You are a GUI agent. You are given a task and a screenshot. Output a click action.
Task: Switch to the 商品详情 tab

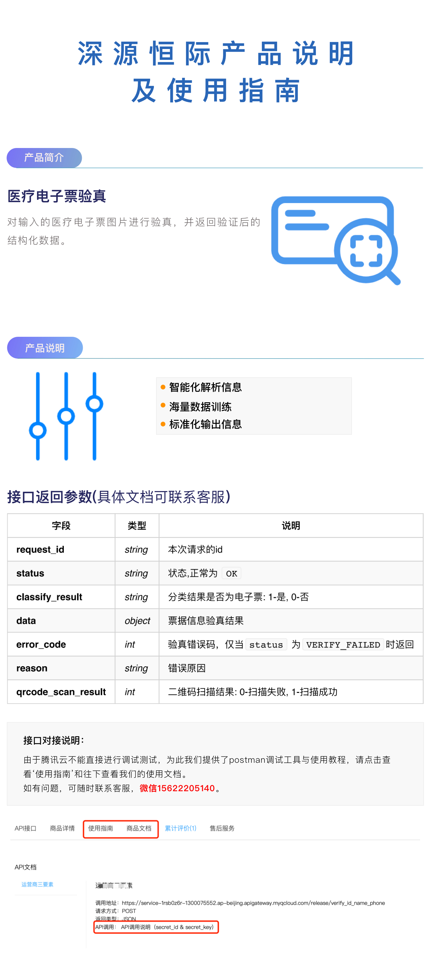coord(62,828)
